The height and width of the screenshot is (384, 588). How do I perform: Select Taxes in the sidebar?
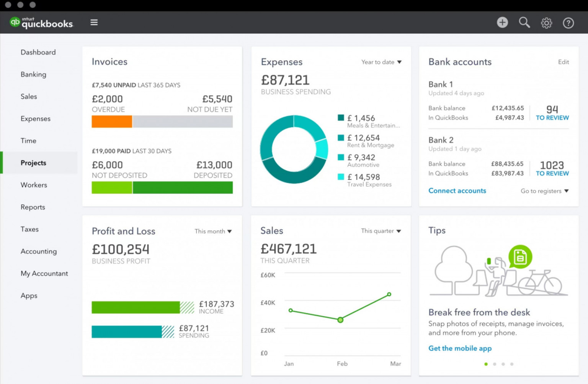(x=29, y=229)
